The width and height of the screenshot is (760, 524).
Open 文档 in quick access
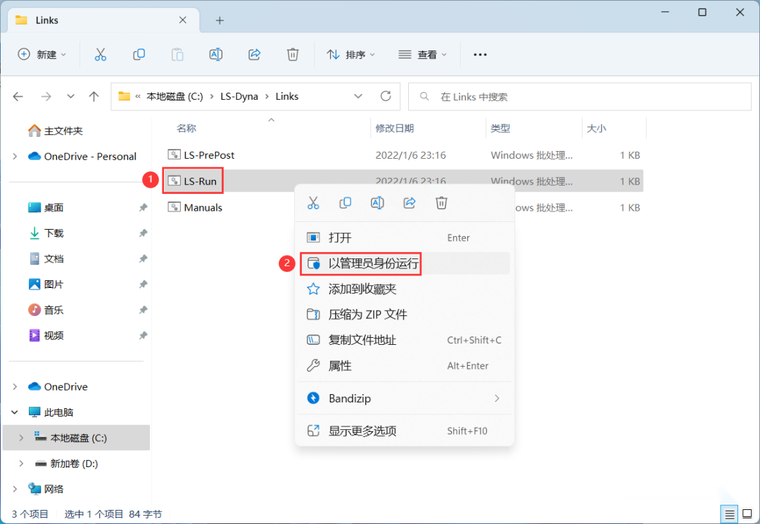pos(46,259)
